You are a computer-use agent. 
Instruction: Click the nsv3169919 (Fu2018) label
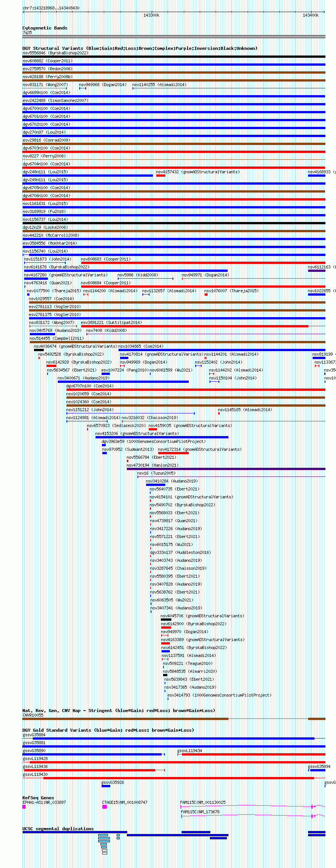pos(44,211)
